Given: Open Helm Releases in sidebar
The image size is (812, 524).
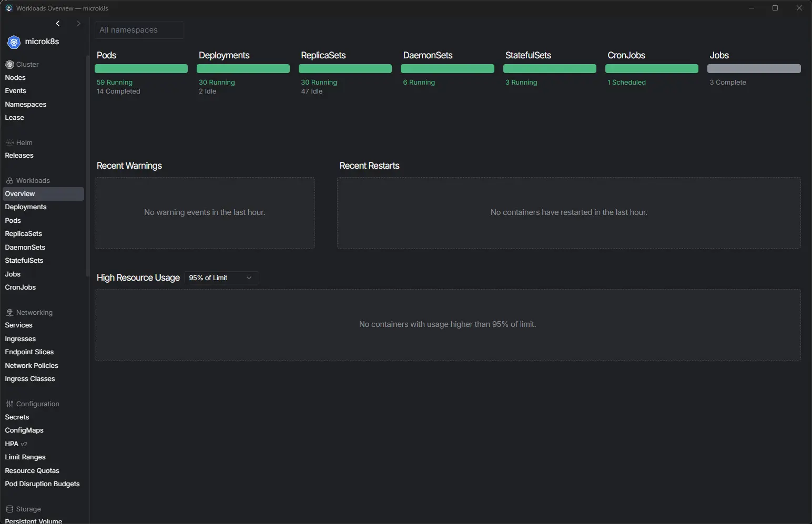Looking at the screenshot, I should tap(19, 156).
